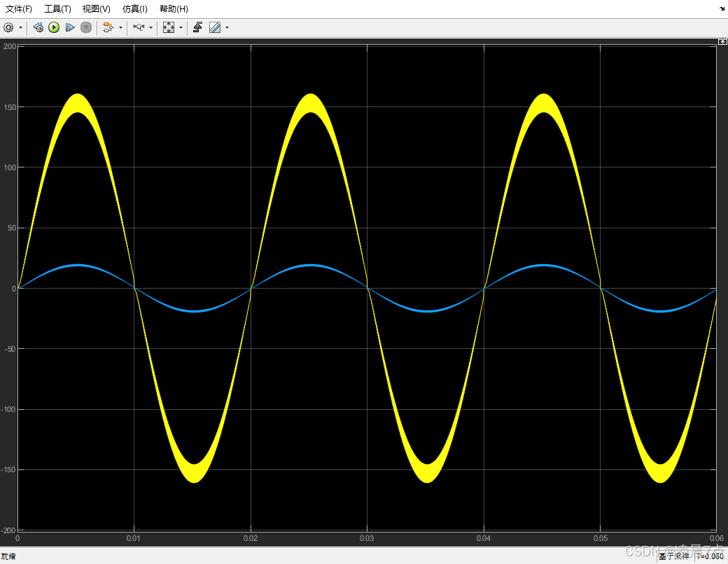This screenshot has height=564, width=728.
Task: Click the scale axes limits icon
Action: (x=169, y=28)
